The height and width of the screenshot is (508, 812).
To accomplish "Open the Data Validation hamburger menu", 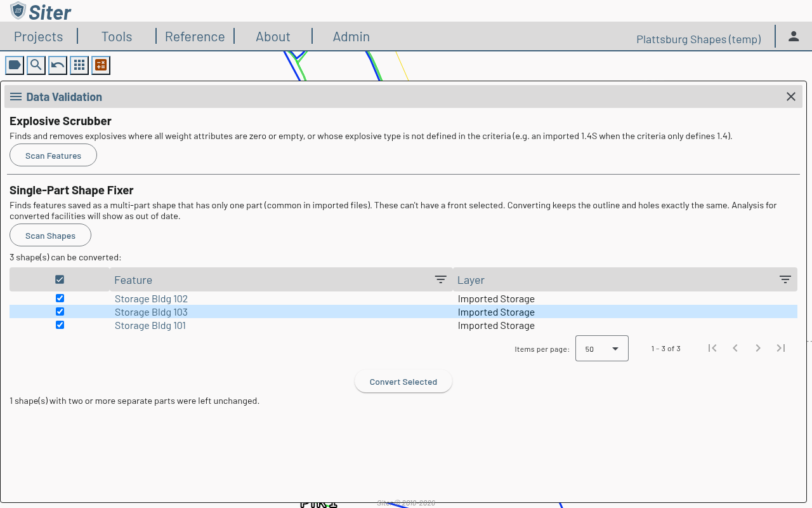I will [x=16, y=97].
